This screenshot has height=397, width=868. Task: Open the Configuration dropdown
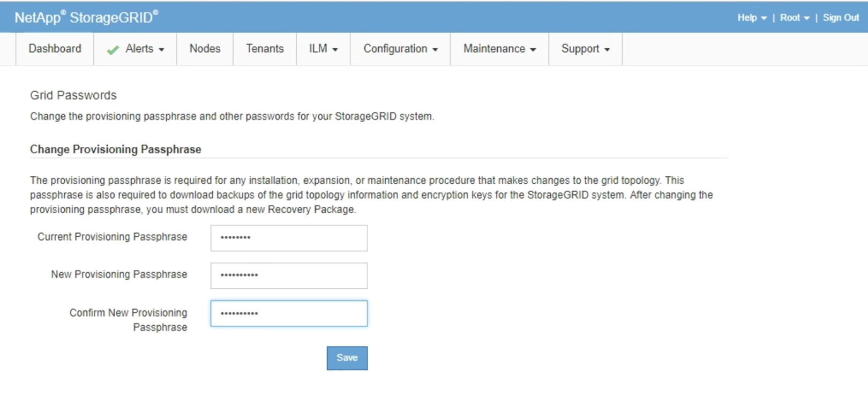pos(400,49)
